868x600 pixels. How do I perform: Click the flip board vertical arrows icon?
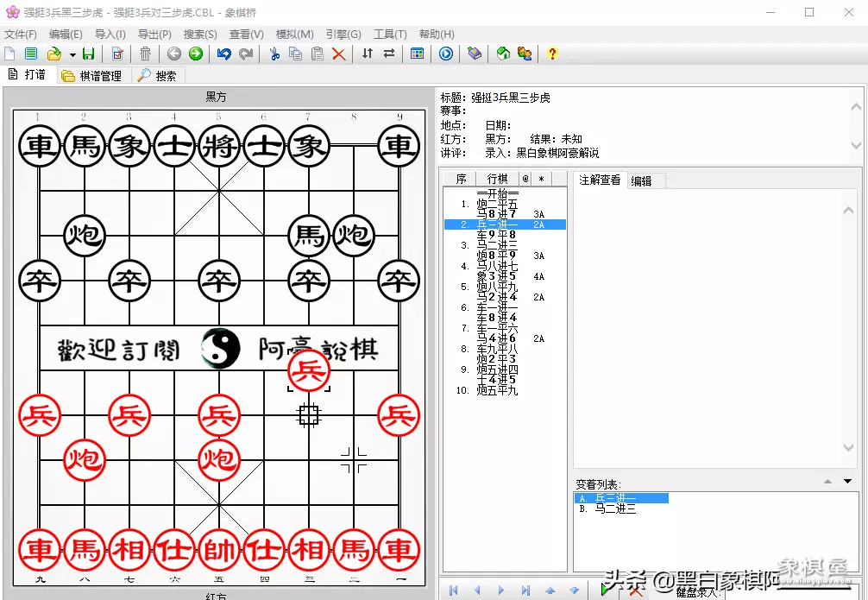coord(368,54)
